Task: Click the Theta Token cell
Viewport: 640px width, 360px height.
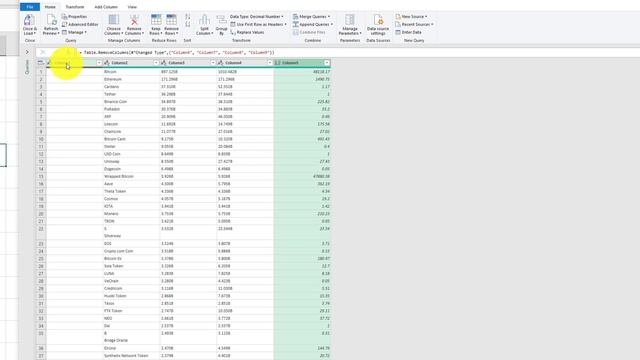Action: point(131,191)
